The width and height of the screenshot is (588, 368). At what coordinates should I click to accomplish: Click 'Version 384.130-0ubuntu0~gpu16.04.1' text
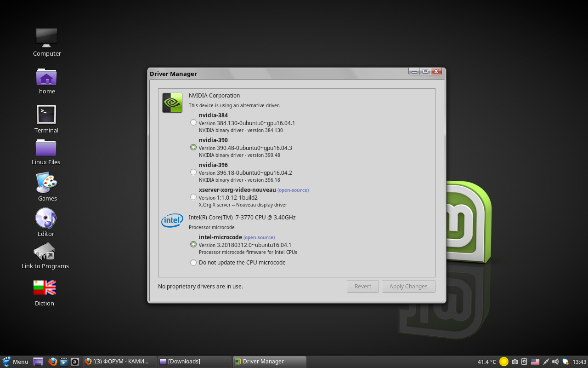(x=247, y=123)
